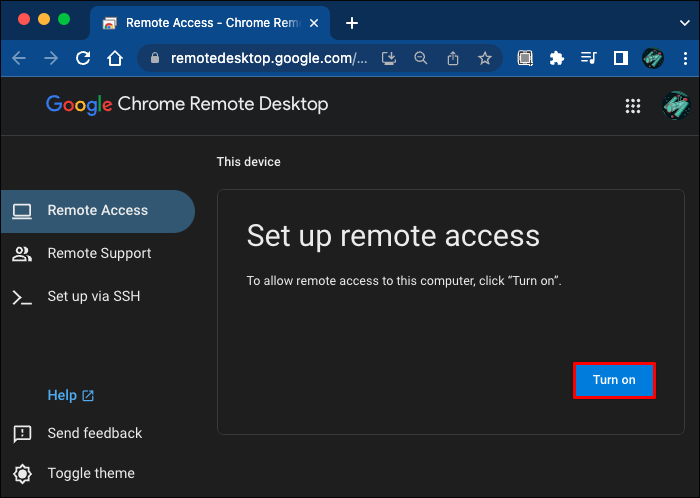Bookmark this page with the star
Viewport: 700px width, 498px height.
click(x=485, y=58)
